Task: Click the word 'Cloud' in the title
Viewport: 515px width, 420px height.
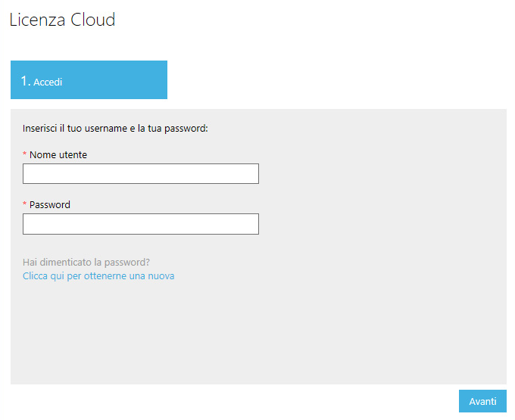Action: click(x=93, y=20)
